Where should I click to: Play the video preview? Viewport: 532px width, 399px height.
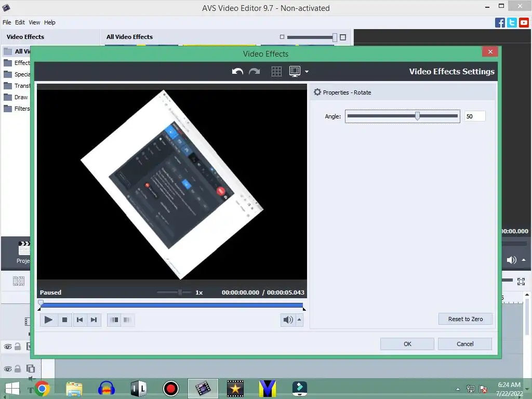[x=48, y=320]
